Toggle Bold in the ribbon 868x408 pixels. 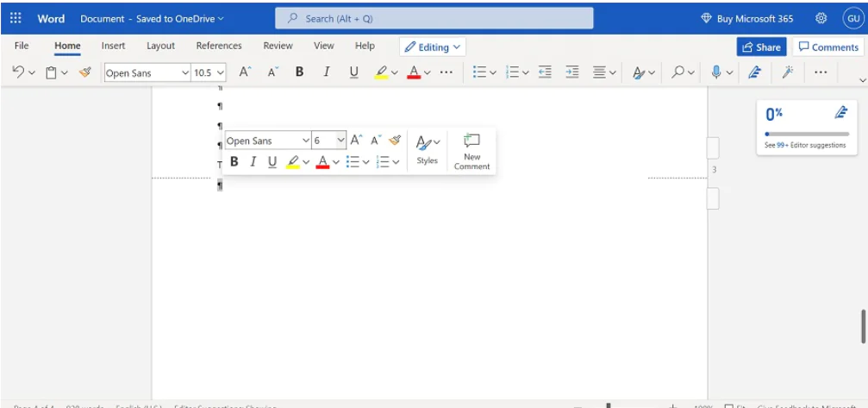coord(299,72)
